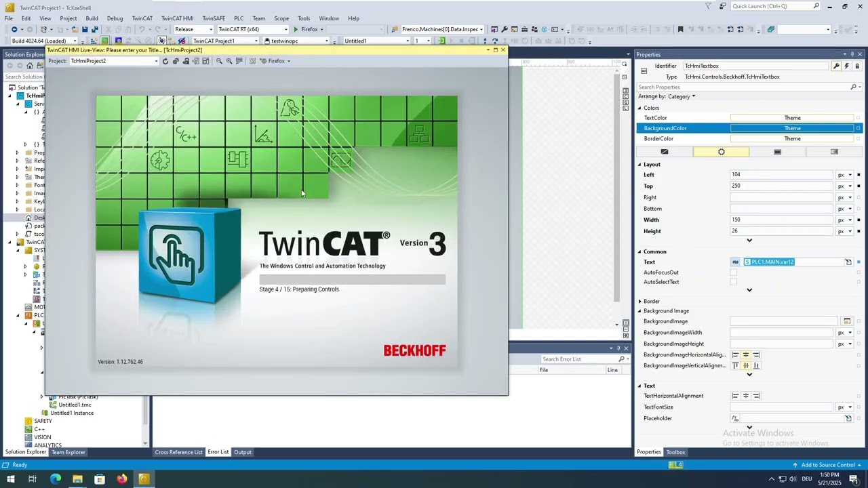Show more Layout properties chevron

tap(749, 241)
